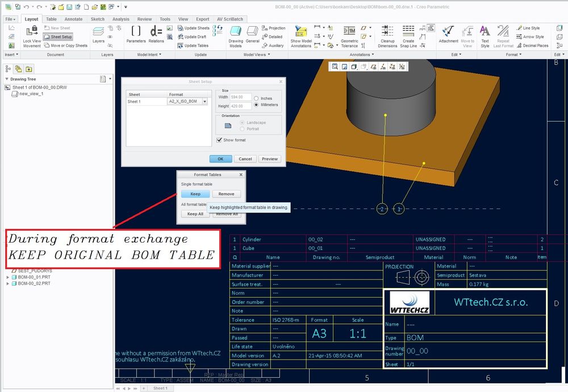Expand the Annotations group dropdown
This screenshot has width=568, height=392.
tap(362, 55)
